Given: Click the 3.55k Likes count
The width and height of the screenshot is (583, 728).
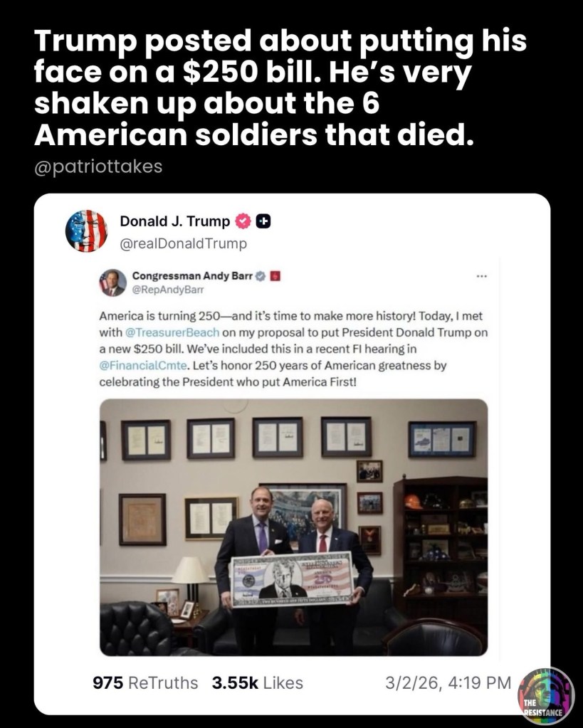Looking at the screenshot, I should click(x=258, y=683).
